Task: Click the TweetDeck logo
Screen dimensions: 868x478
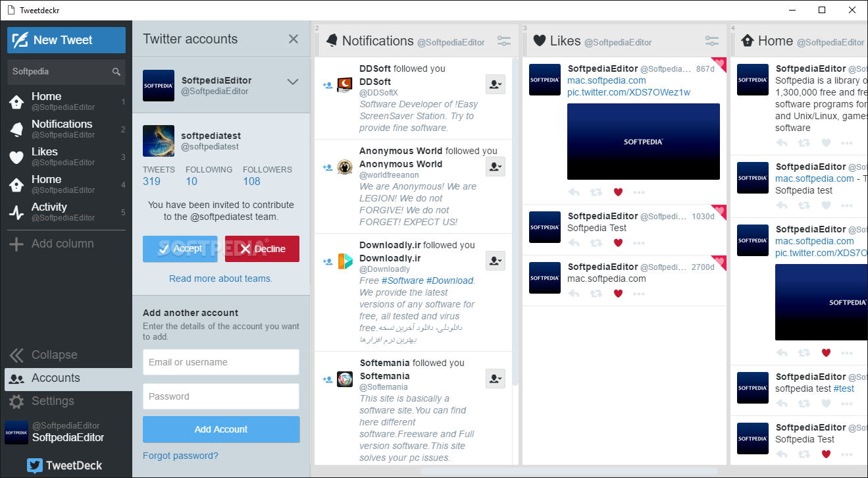Action: [64, 465]
